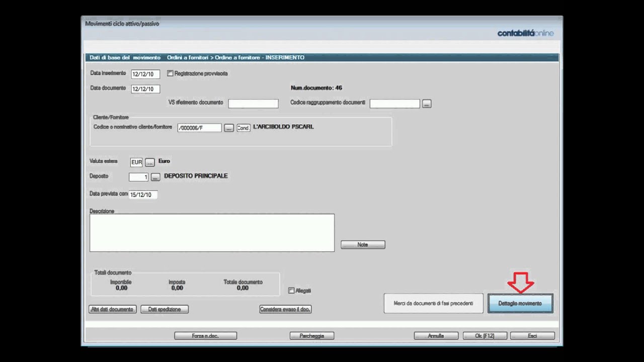
Task: Click the Forza n.doc. button
Action: pyautogui.click(x=205, y=336)
